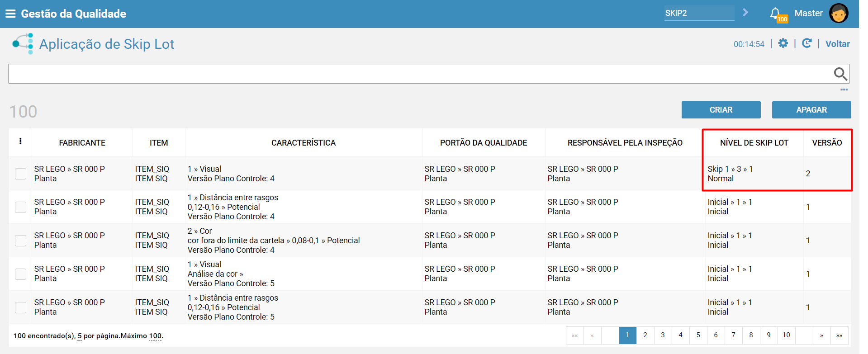Image resolution: width=868 pixels, height=354 pixels.
Task: Jump to first page with «« arrow
Action: pos(574,335)
